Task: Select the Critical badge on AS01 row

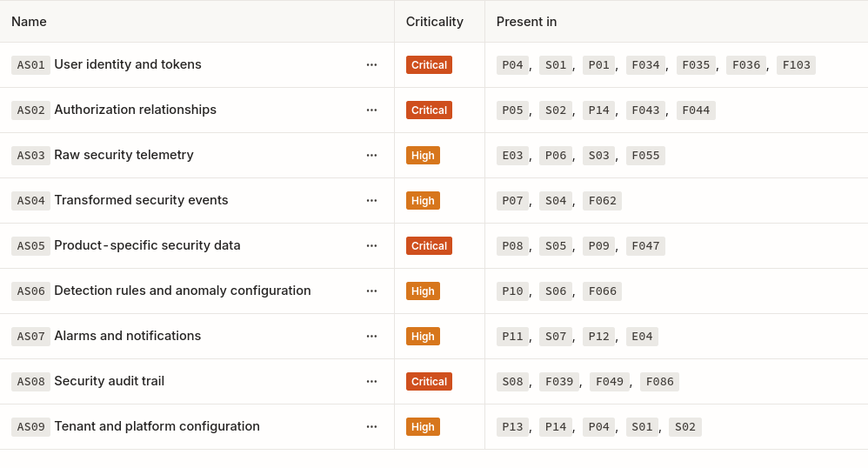Action: point(429,64)
